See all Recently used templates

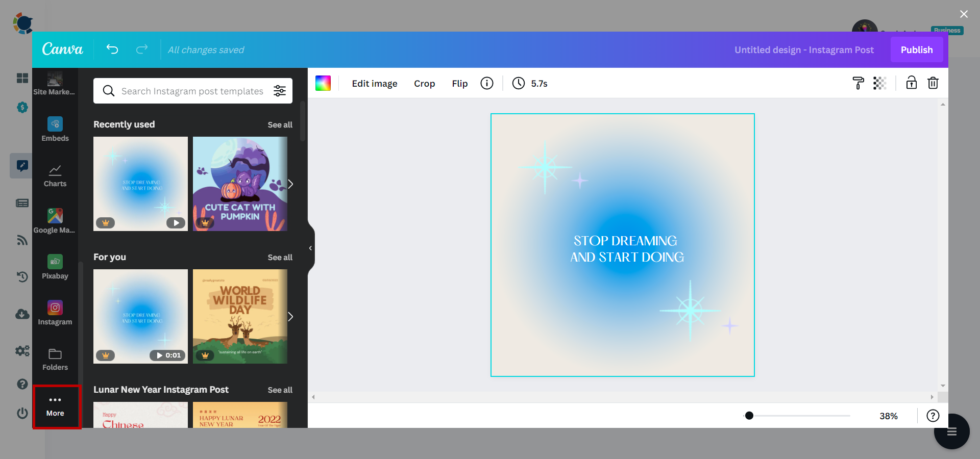(x=280, y=125)
